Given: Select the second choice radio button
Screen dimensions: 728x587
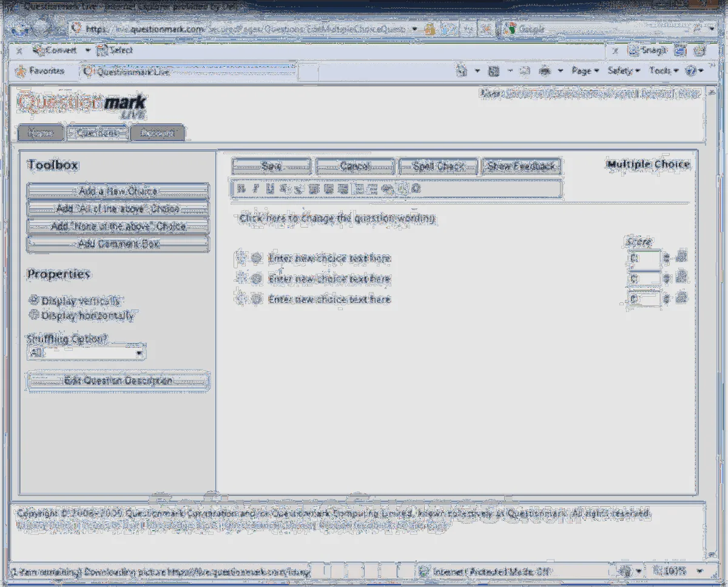Looking at the screenshot, I should 257,279.
